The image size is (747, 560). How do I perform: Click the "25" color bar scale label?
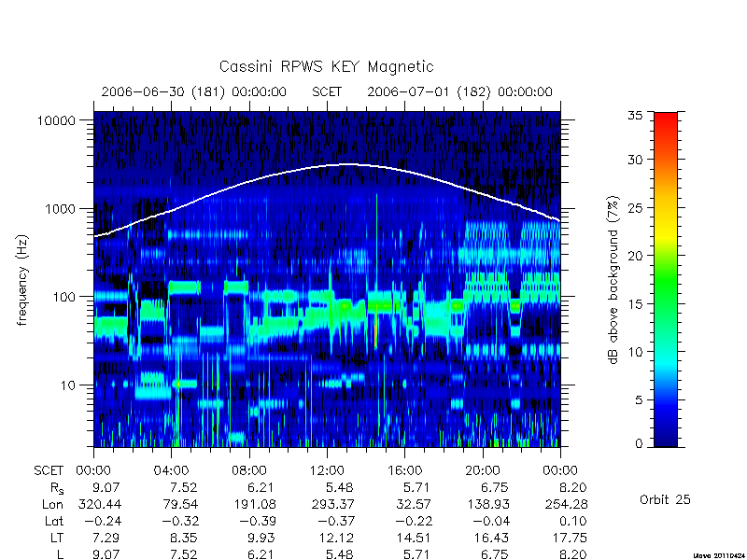[x=635, y=208]
